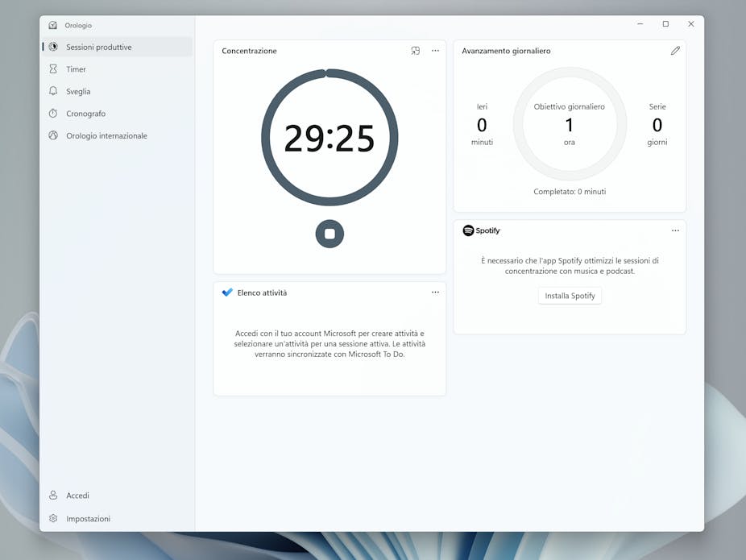Click the Installa Spotify button

click(x=570, y=296)
